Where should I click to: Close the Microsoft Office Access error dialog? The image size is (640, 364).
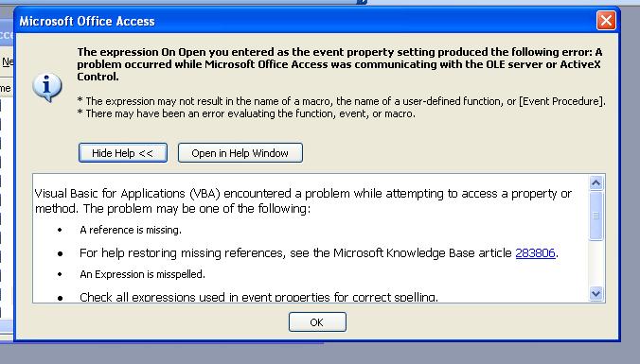pos(606,21)
